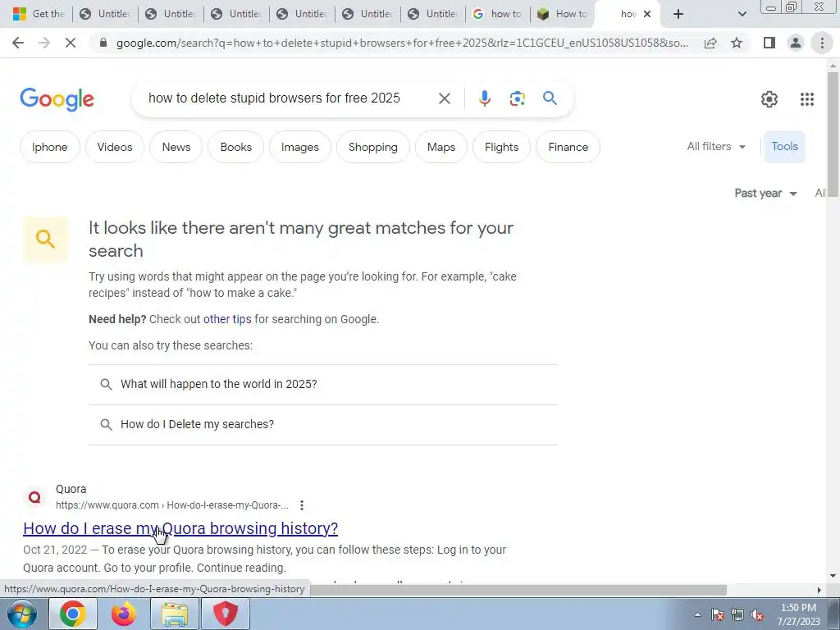Close the active search tab
840x630 pixels.
pyautogui.click(x=647, y=14)
